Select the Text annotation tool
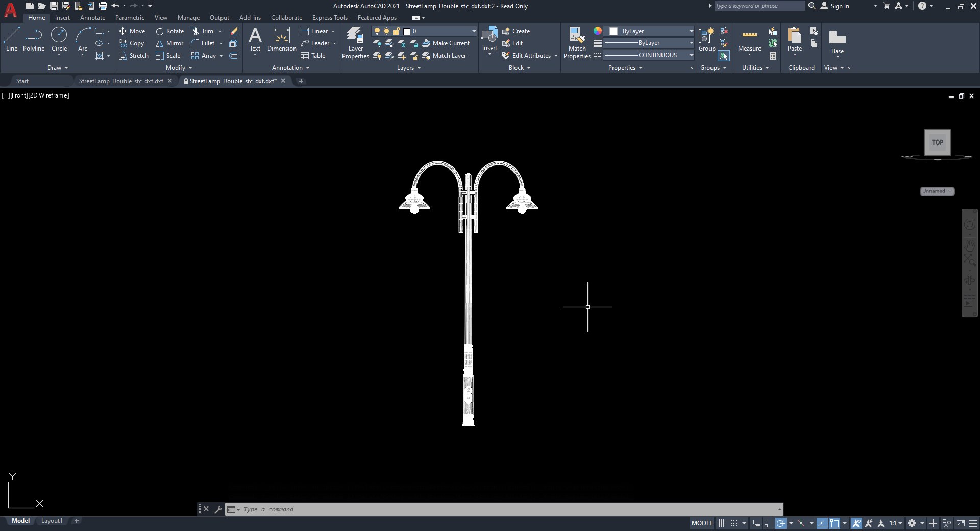 click(255, 39)
